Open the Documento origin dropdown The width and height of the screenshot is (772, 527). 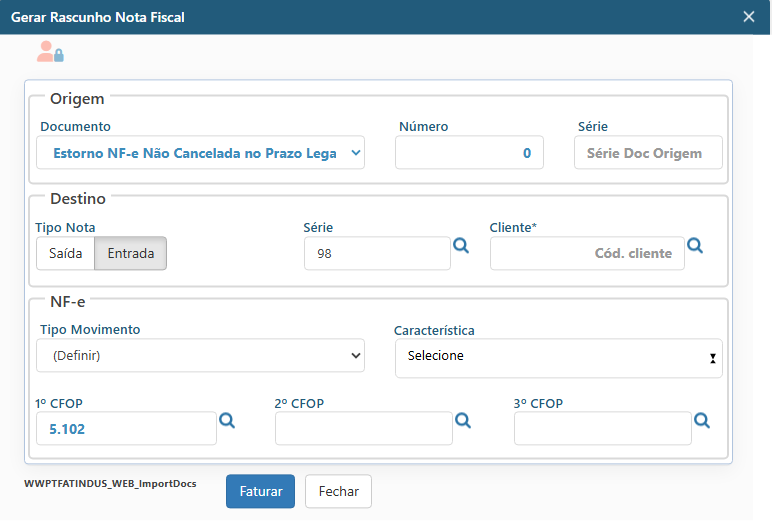[x=200, y=153]
